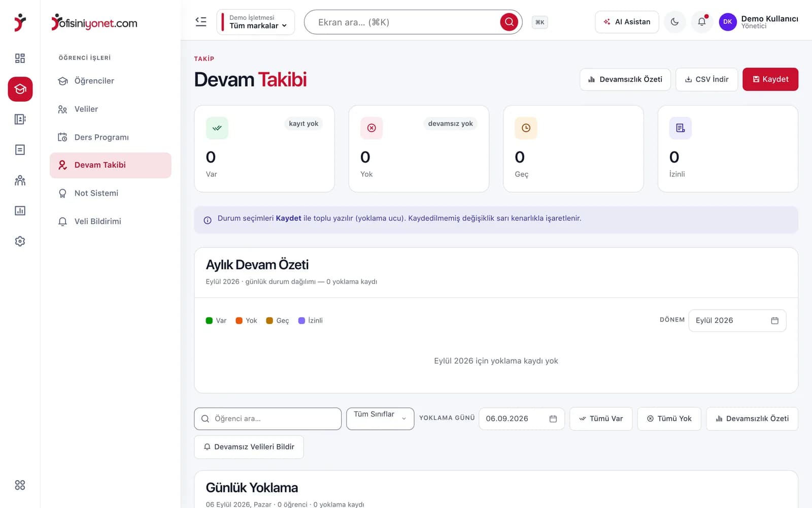Select Devam Takibi menu item
Viewport: 812px width, 508px height.
pyautogui.click(x=111, y=165)
